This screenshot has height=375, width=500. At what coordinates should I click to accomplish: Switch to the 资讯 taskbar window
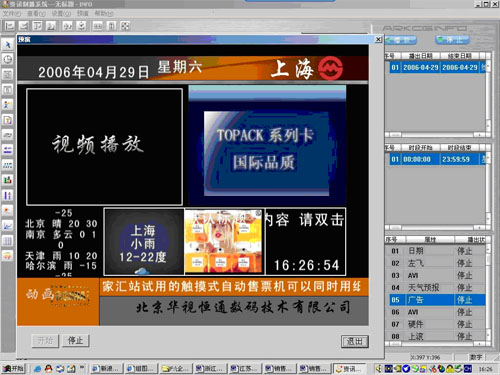(349, 369)
